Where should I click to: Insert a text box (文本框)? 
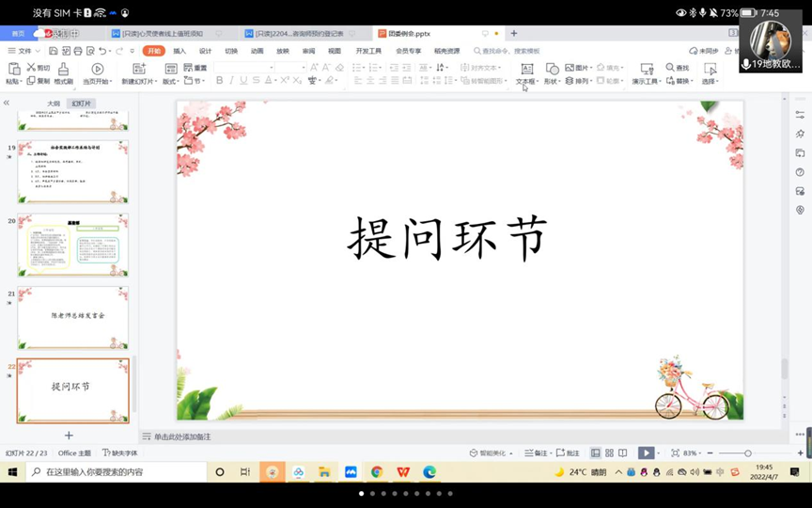[x=526, y=70]
